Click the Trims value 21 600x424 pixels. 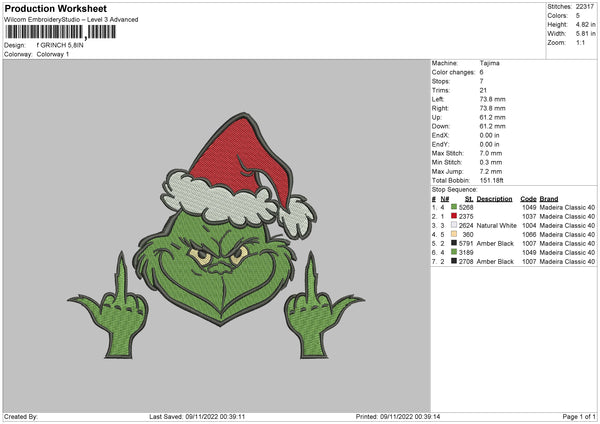(483, 90)
